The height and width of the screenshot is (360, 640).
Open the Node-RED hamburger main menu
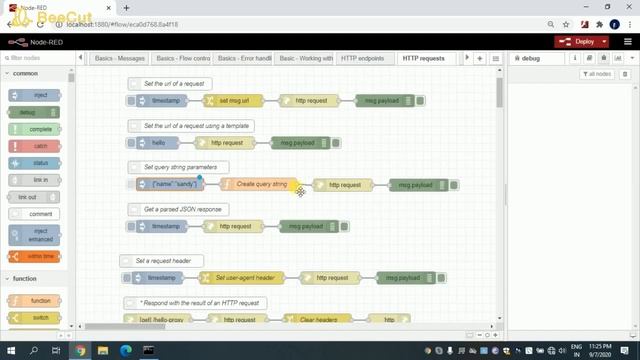pyautogui.click(x=628, y=42)
